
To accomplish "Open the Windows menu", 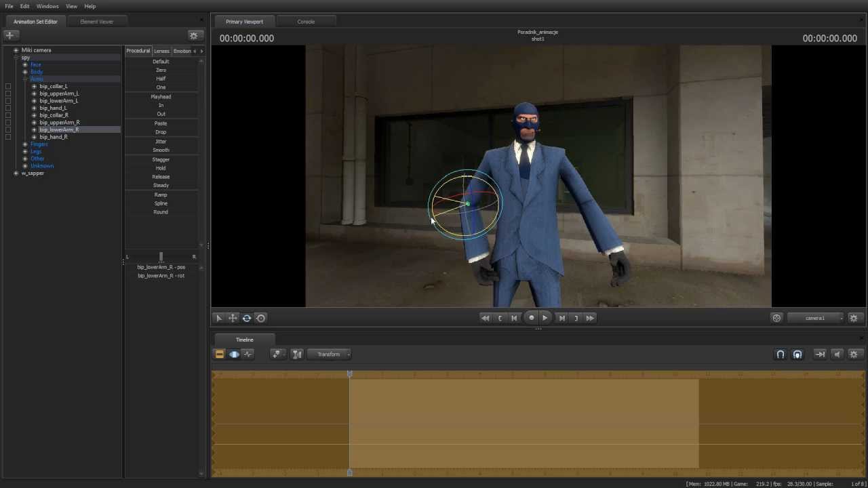I will (47, 6).
